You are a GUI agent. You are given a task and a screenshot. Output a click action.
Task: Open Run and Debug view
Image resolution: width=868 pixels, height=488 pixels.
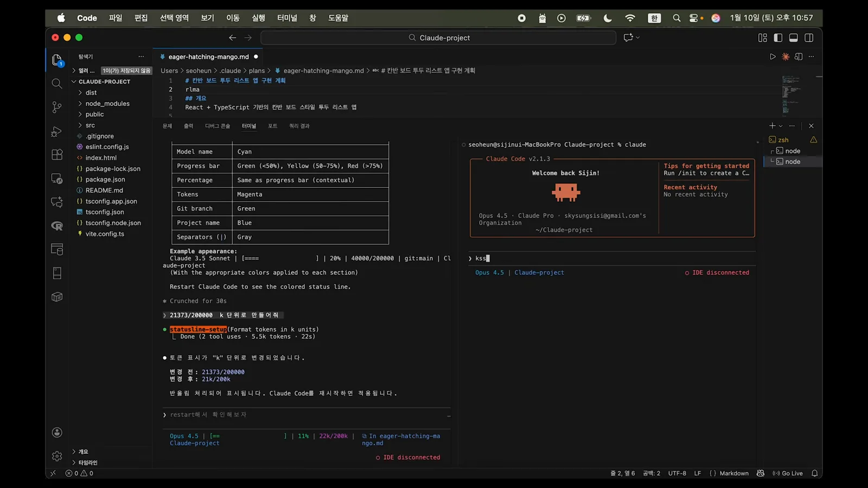pyautogui.click(x=57, y=131)
